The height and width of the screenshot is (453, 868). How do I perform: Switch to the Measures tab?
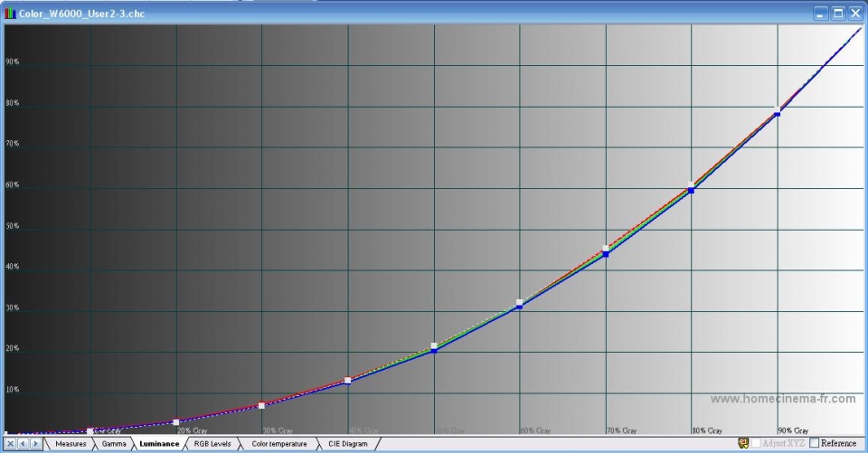[71, 444]
